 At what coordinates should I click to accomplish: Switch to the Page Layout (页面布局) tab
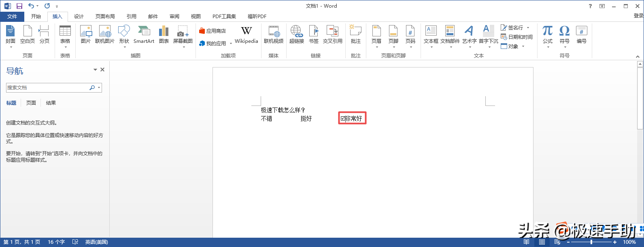[105, 17]
